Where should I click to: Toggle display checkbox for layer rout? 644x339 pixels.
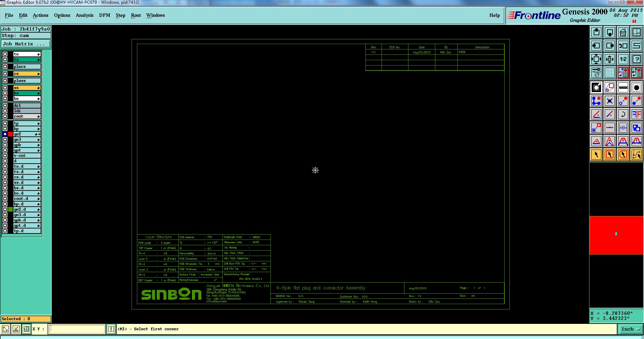tap(5, 116)
